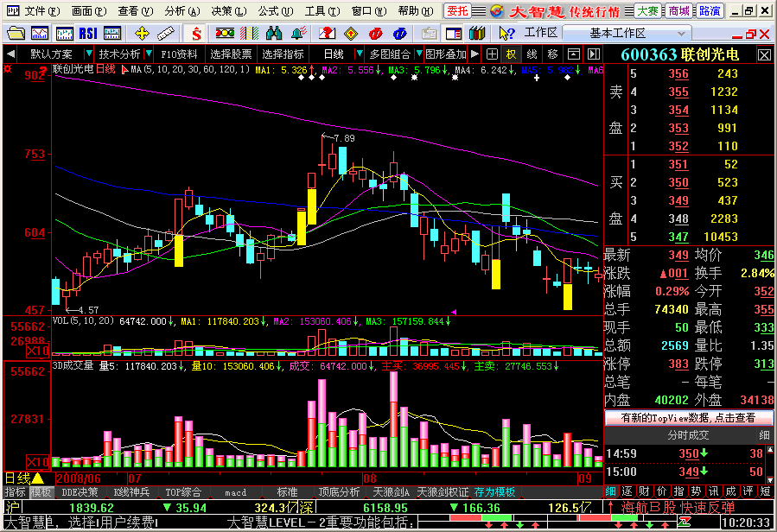Viewport: 777px width, 532px height.
Task: Toggle the 移 move button
Action: tap(552, 54)
